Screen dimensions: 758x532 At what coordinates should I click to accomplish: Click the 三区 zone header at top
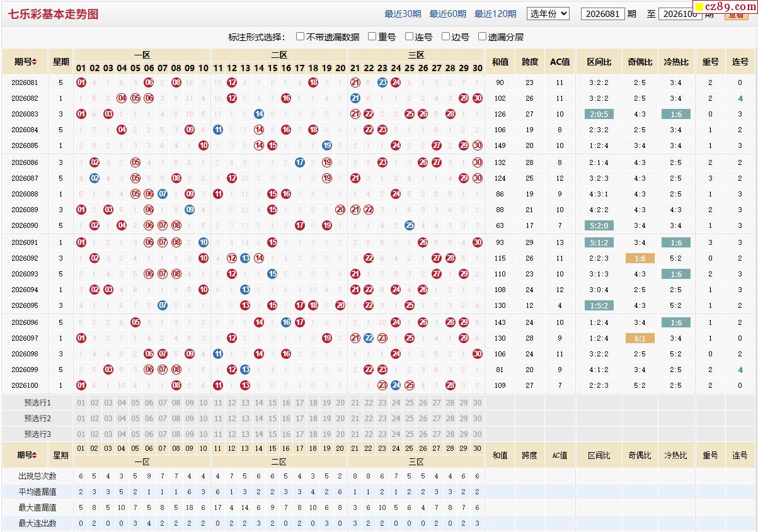pyautogui.click(x=416, y=55)
